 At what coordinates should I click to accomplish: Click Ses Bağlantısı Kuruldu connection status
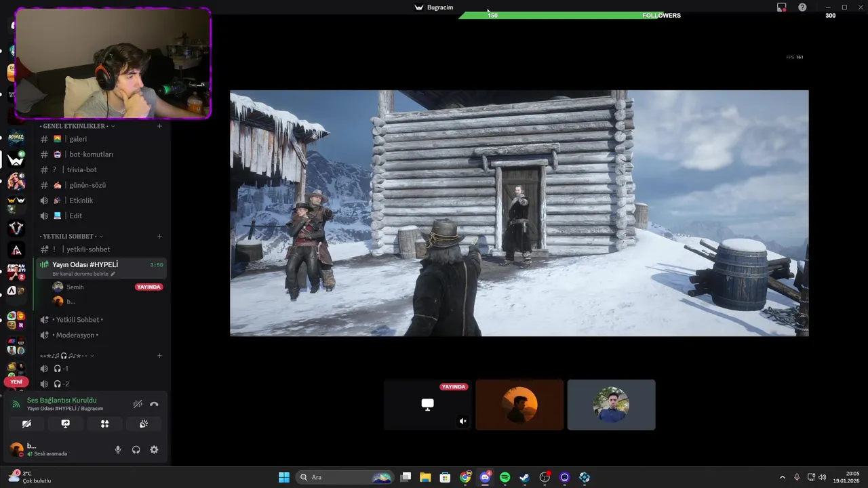tap(62, 400)
